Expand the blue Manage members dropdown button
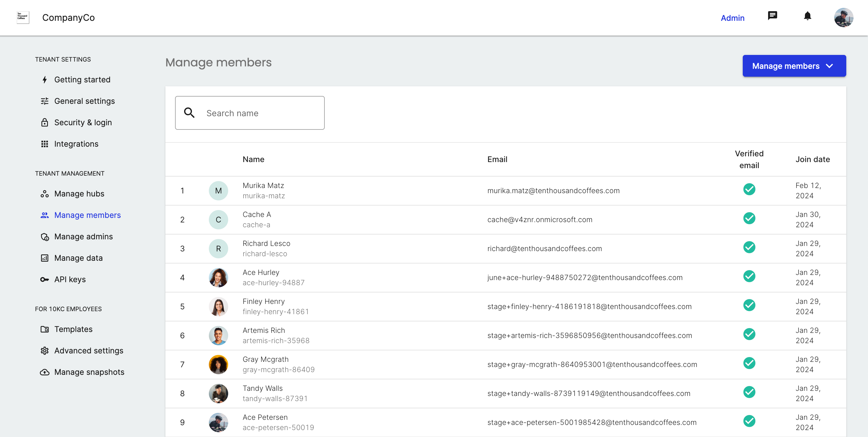Viewport: 868px width, 437px height. tap(794, 66)
